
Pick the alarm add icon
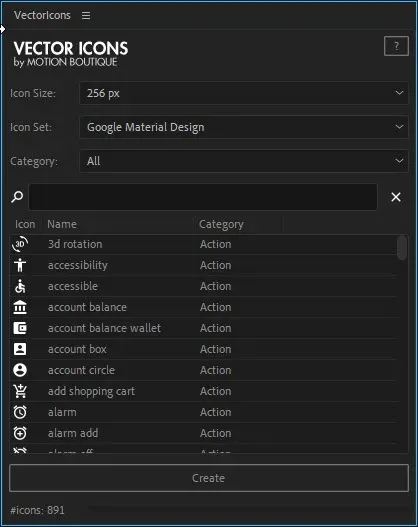20,433
